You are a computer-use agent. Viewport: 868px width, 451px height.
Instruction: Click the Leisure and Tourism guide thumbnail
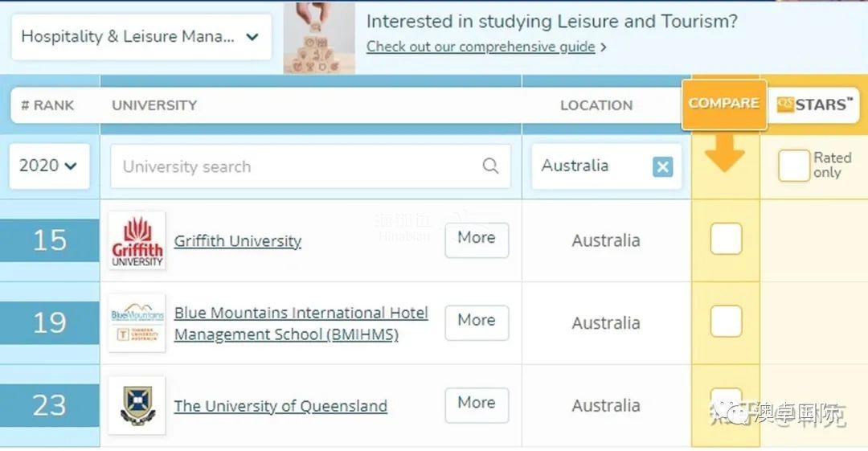pyautogui.click(x=319, y=38)
